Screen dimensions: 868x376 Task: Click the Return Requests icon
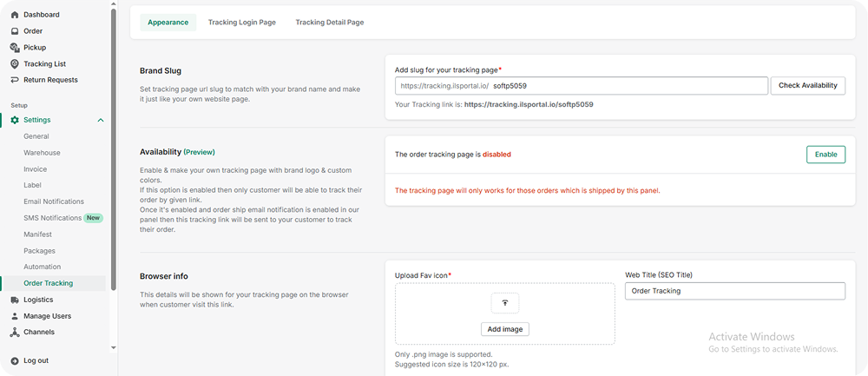[x=15, y=80]
